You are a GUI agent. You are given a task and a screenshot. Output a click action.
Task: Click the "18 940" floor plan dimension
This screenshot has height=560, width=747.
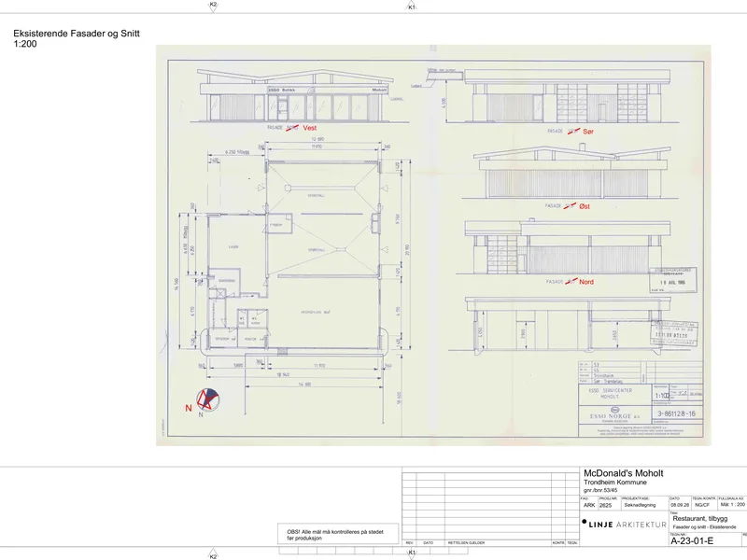[283, 375]
